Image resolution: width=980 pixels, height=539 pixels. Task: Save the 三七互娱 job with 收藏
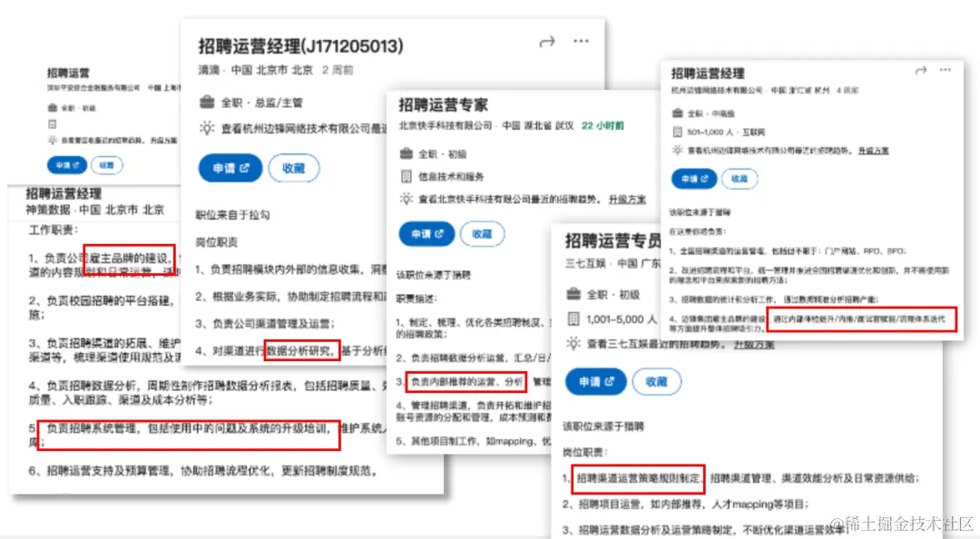(x=656, y=382)
